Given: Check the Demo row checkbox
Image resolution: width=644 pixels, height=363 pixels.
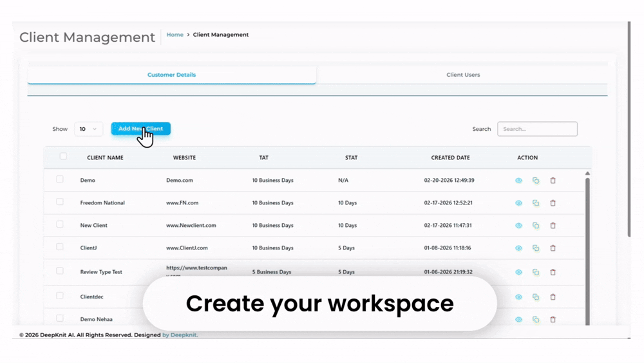Looking at the screenshot, I should [x=59, y=179].
